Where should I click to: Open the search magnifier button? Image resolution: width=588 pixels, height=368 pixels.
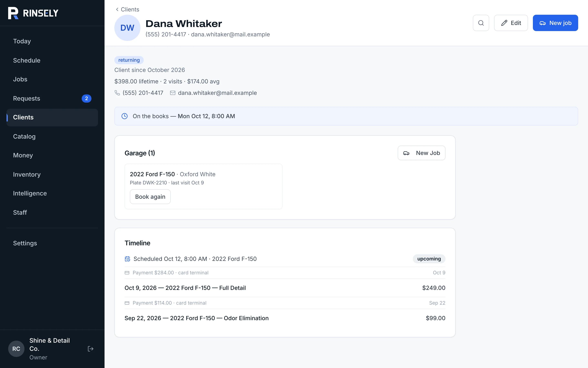(x=481, y=23)
